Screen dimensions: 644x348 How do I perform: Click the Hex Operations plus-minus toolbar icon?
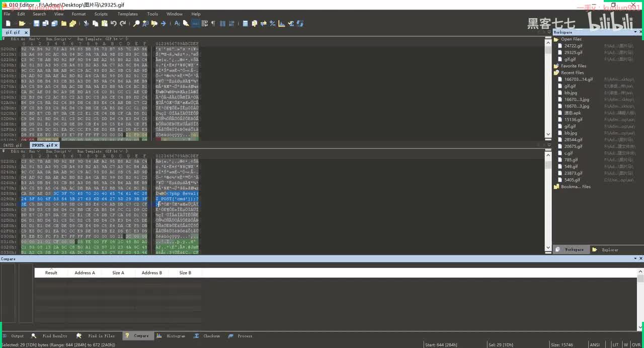(x=273, y=23)
